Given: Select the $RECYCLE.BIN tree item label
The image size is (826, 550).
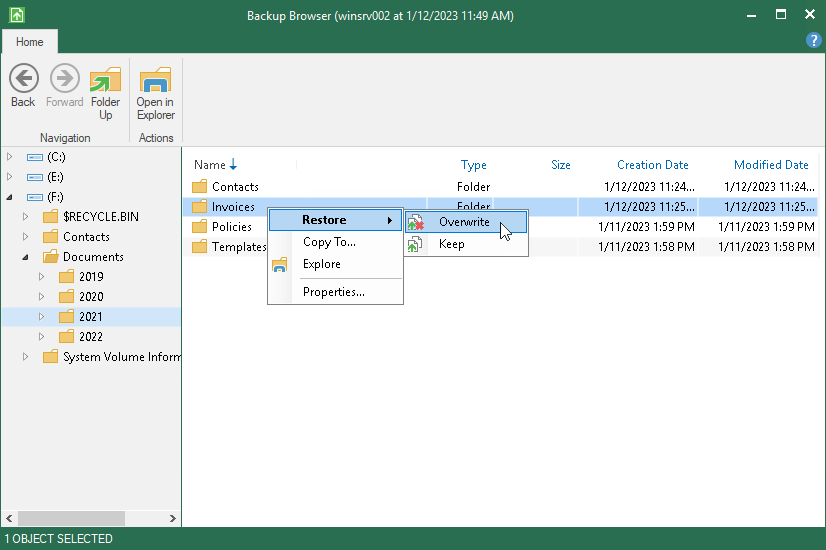Looking at the screenshot, I should point(101,217).
